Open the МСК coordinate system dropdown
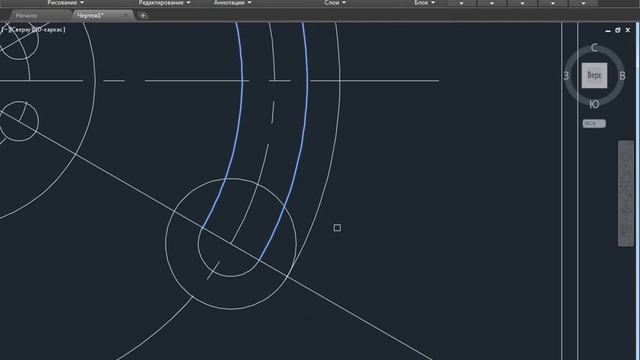 click(x=594, y=123)
